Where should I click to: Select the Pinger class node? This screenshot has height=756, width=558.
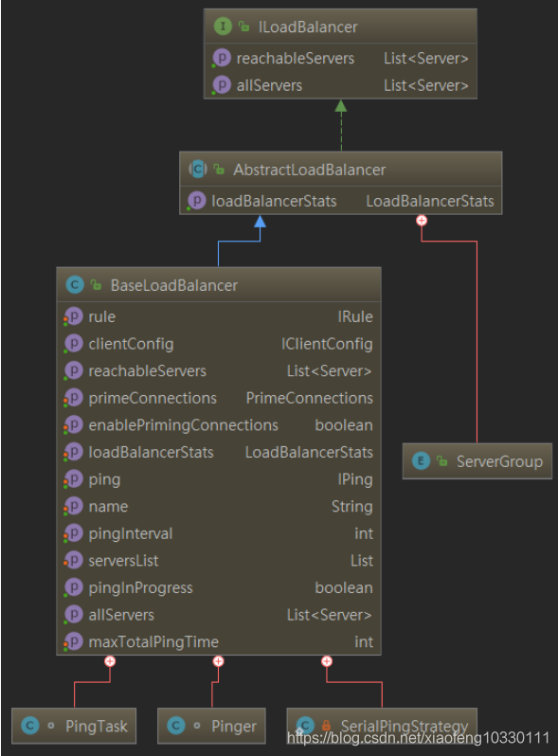[211, 725]
